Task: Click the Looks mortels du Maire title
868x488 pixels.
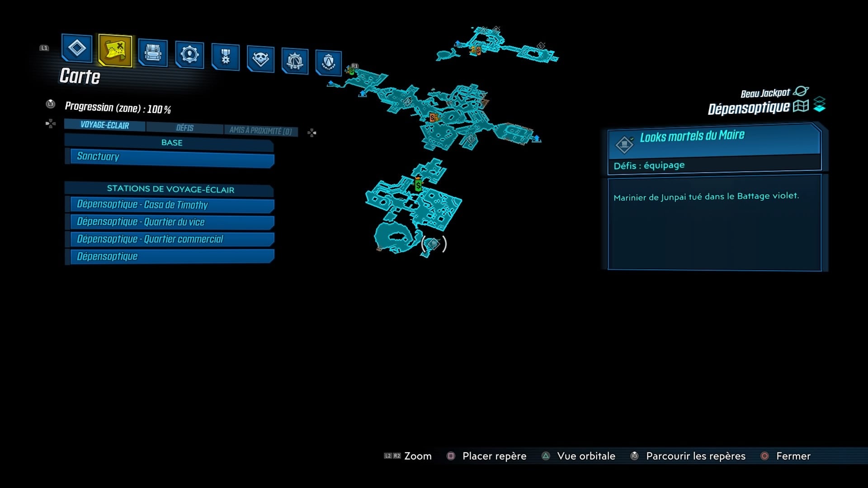Action: (x=692, y=136)
